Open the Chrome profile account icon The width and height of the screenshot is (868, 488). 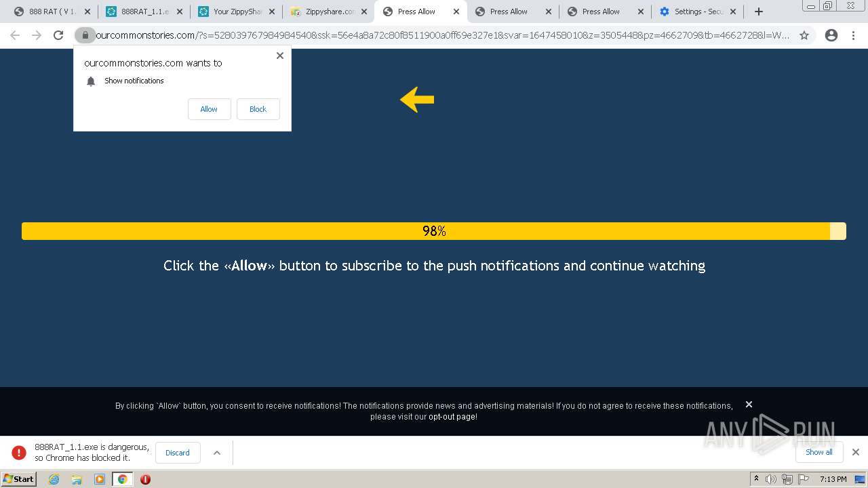(831, 35)
